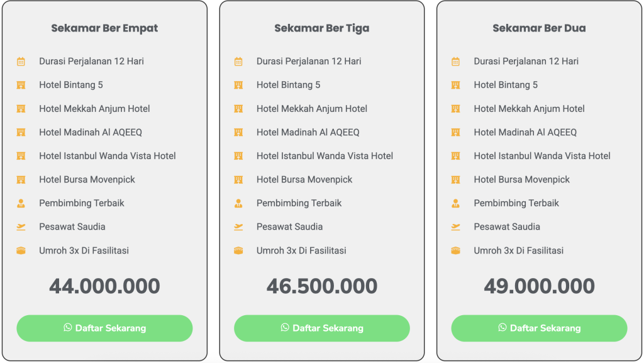The height and width of the screenshot is (363, 644).
Task: Click person icon in Sekamar Ber Tiga card
Action: [x=238, y=203]
